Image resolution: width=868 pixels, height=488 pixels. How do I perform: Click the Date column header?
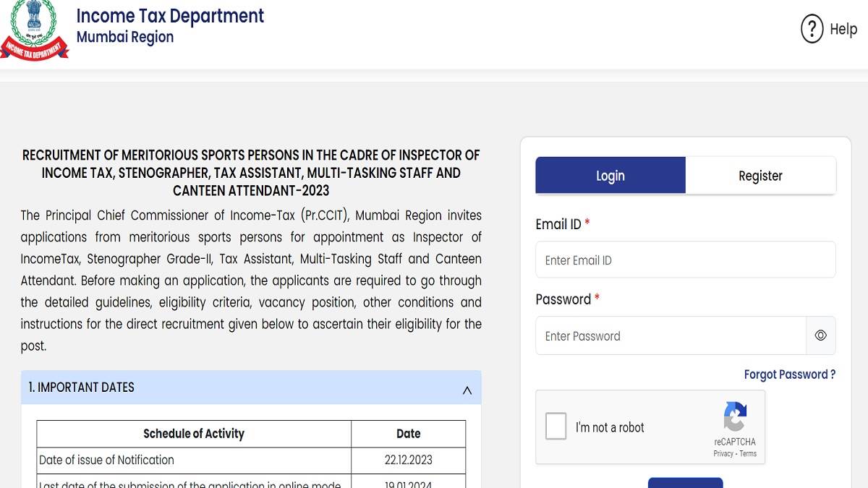[x=408, y=434]
